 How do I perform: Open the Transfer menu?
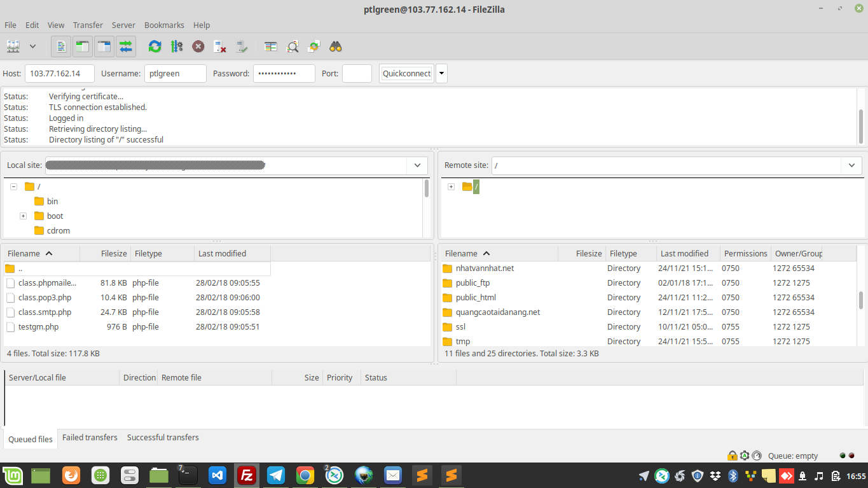(88, 25)
